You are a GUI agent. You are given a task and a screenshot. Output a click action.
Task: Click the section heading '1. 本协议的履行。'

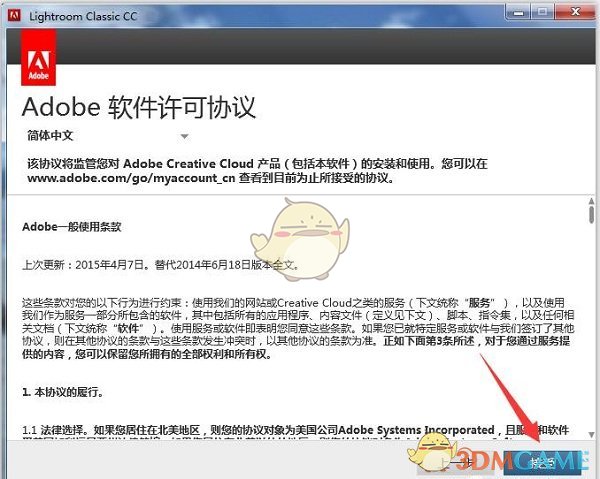[63, 392]
